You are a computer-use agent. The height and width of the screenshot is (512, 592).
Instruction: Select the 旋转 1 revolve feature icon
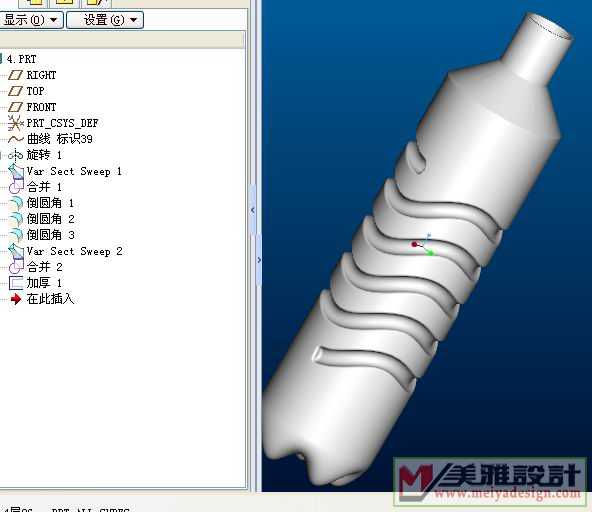(x=15, y=155)
